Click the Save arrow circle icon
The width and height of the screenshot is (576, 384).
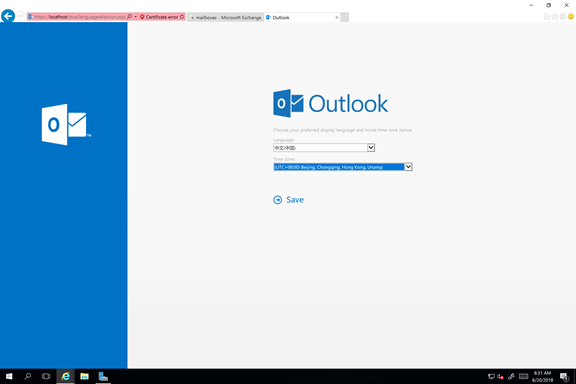277,200
